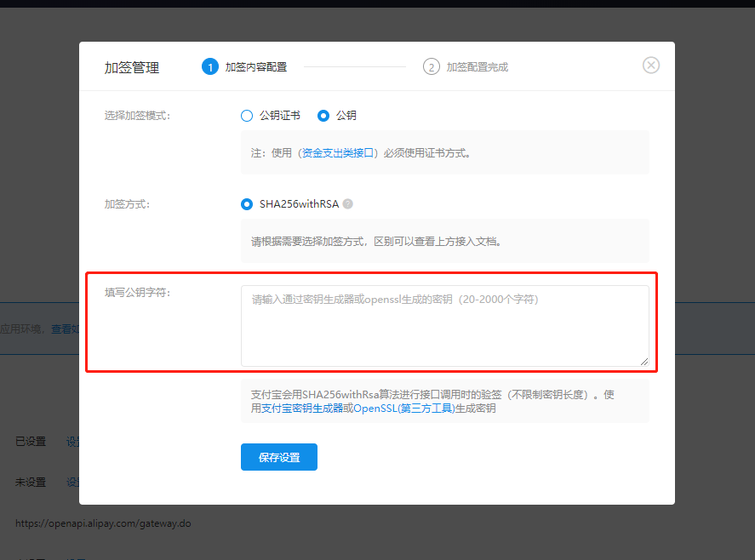755x560 pixels.
Task: Click the resize grip of the public key textarea
Action: point(644,362)
